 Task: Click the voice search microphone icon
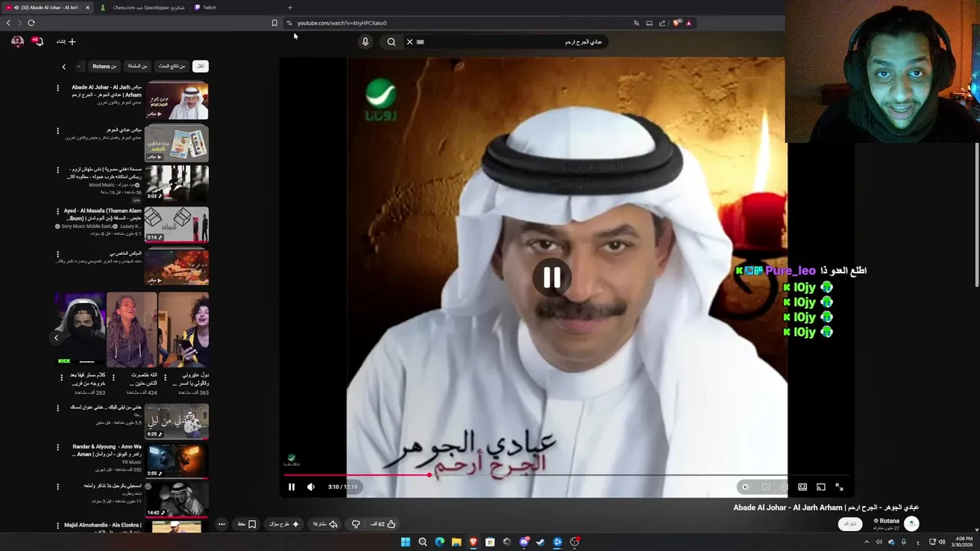[x=365, y=42]
